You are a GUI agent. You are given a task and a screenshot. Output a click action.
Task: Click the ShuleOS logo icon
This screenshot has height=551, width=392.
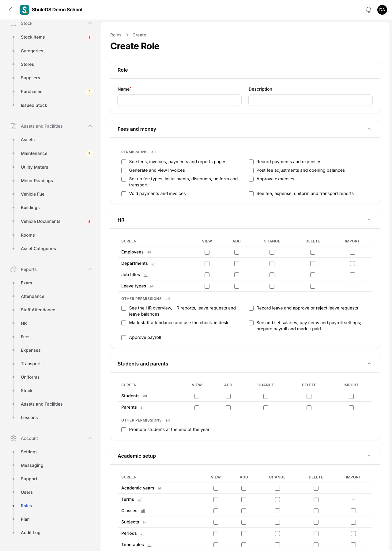click(24, 10)
